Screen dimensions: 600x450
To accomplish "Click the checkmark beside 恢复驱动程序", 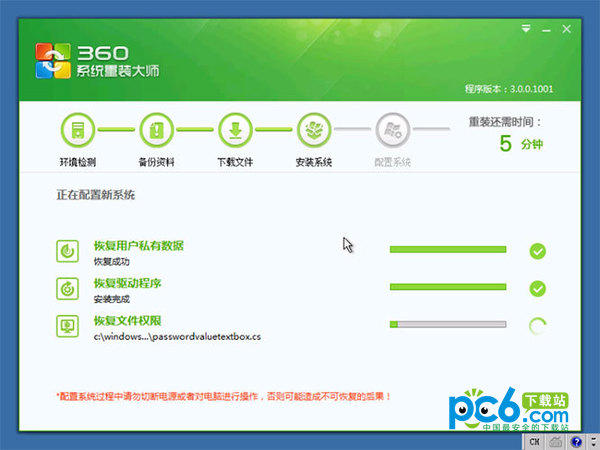I will click(x=538, y=289).
